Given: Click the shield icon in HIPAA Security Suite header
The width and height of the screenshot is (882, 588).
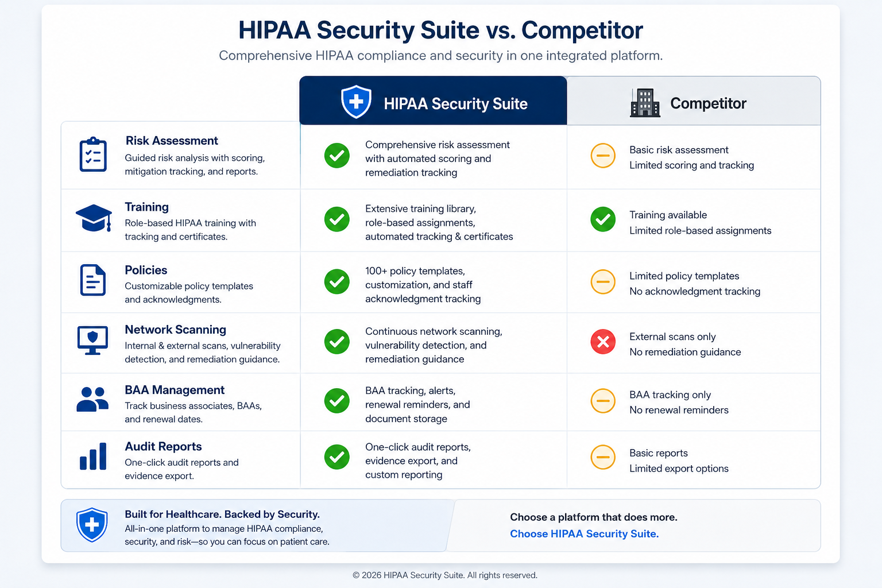Looking at the screenshot, I should (356, 102).
